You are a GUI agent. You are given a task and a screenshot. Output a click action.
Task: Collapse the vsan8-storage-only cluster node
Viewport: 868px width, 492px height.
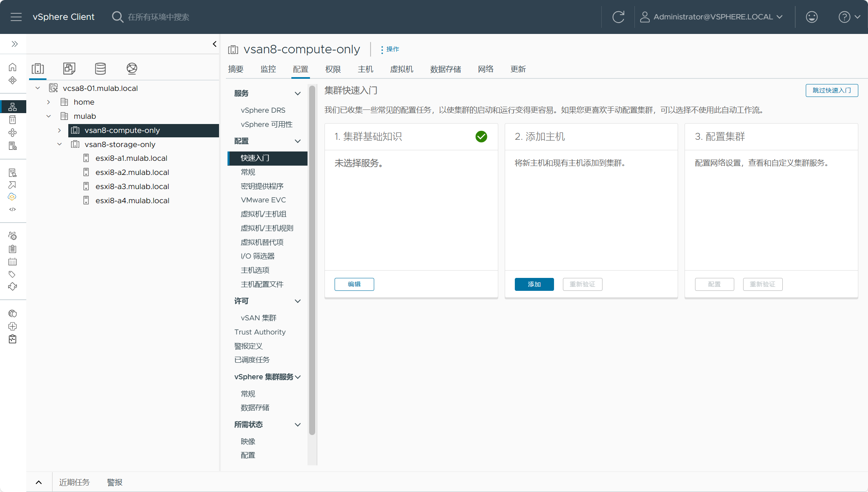tap(59, 144)
